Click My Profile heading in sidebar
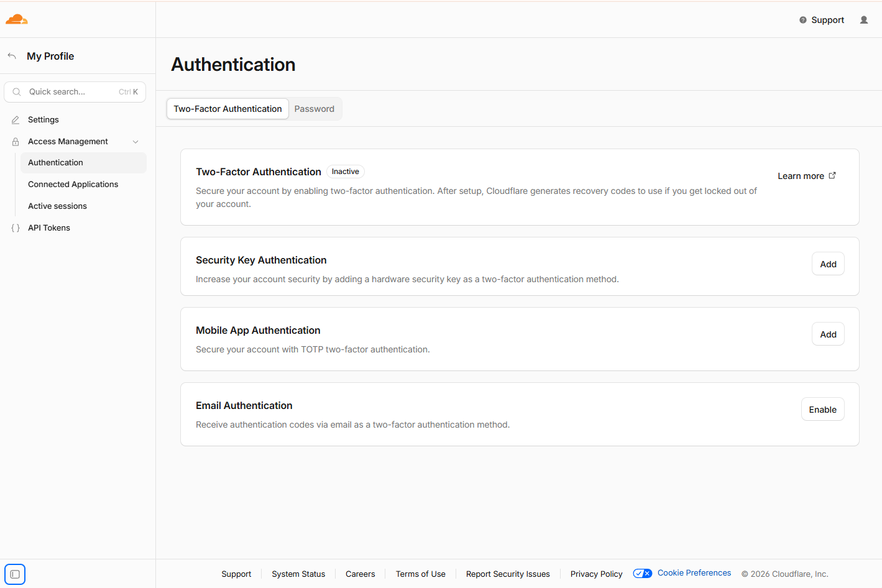This screenshot has height=588, width=882. click(50, 56)
